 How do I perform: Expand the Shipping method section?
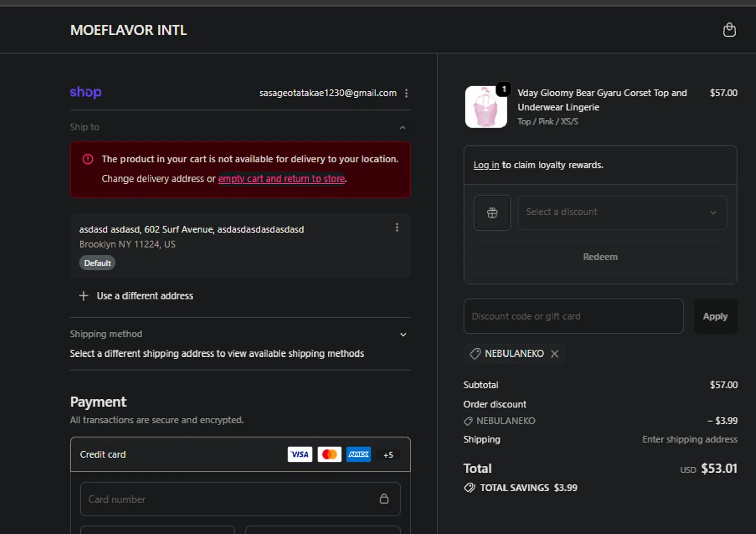403,335
